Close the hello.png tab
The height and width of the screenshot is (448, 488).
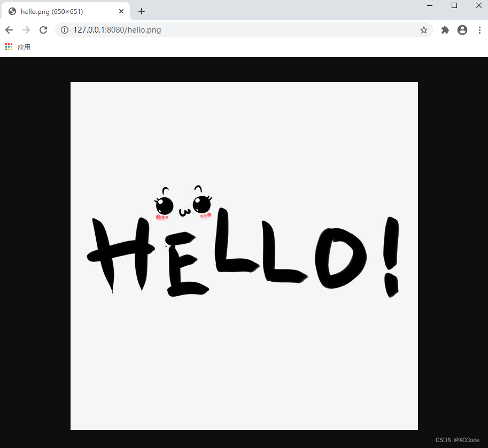121,11
